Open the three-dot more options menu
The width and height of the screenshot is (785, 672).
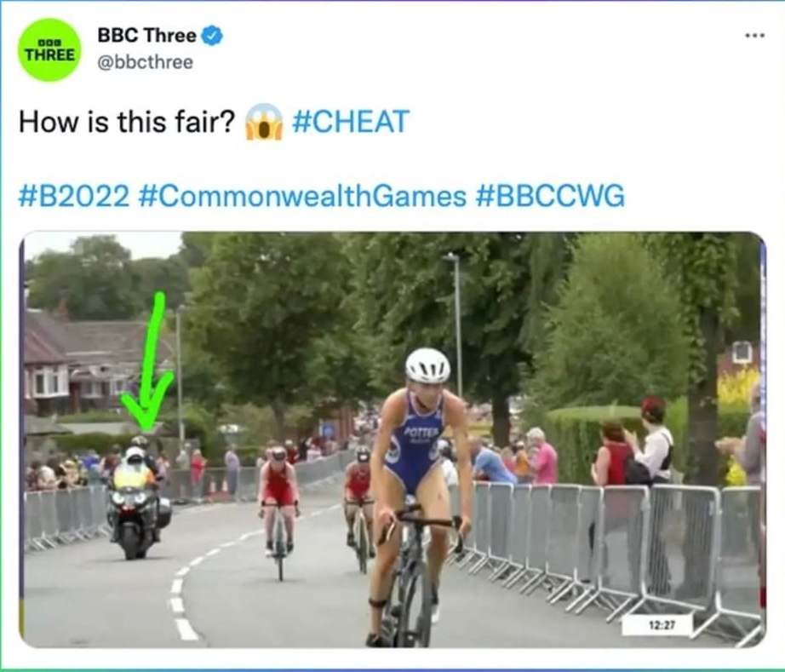(x=754, y=36)
